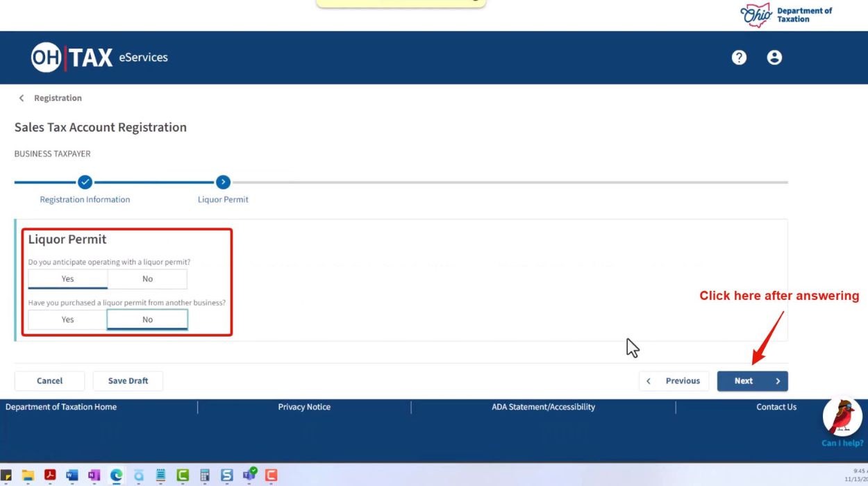Open the Privacy Notice footer link
The image size is (868, 486).
point(304,407)
